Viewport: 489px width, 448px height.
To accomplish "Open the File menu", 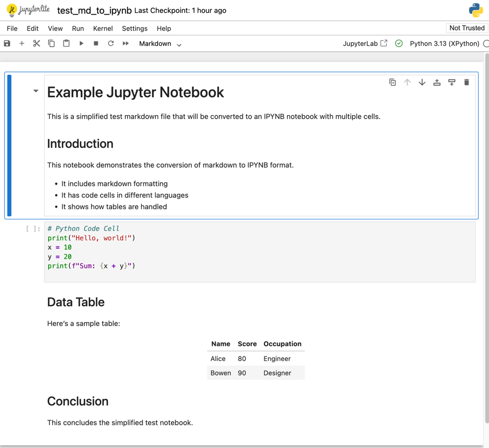I will point(12,28).
